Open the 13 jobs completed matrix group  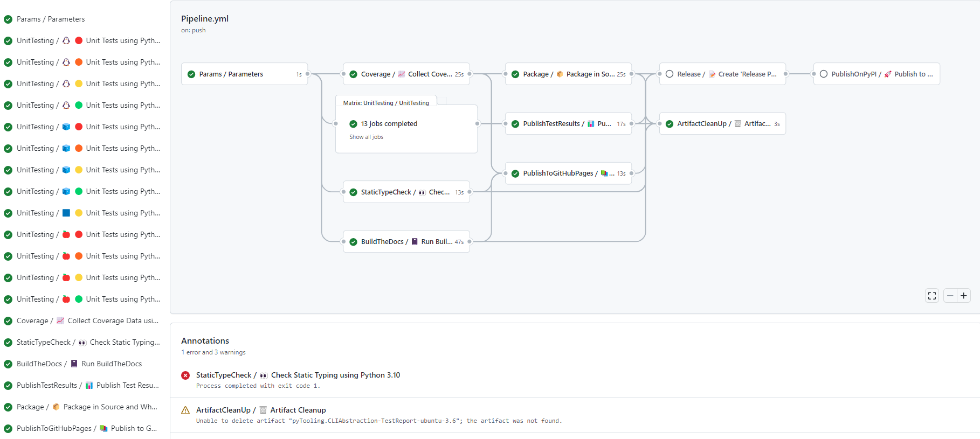[389, 124]
